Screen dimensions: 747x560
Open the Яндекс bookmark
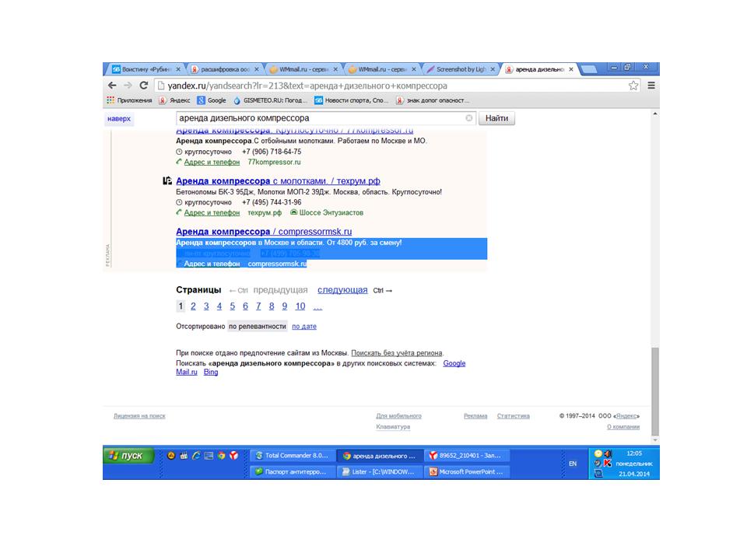point(174,100)
